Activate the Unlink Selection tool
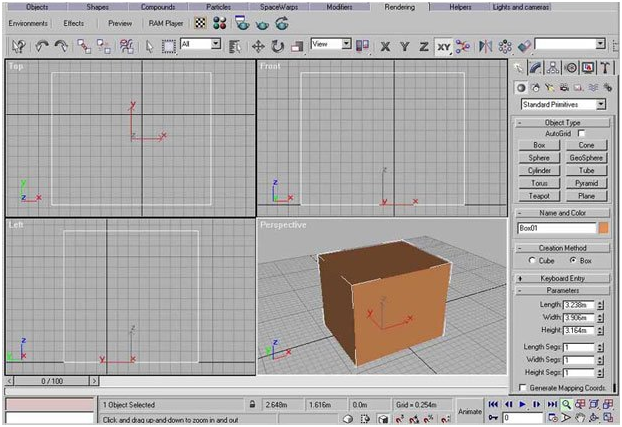622x427 pixels. [x=104, y=46]
